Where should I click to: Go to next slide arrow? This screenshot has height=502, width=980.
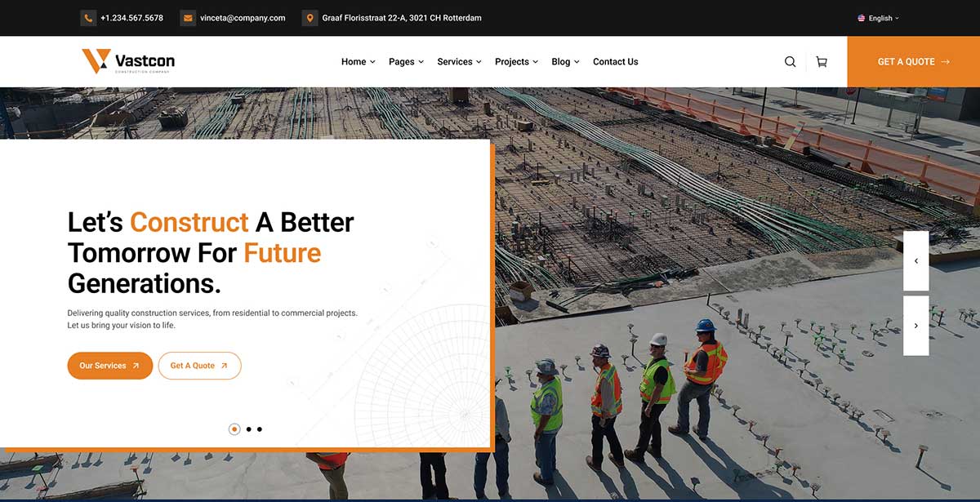[916, 326]
